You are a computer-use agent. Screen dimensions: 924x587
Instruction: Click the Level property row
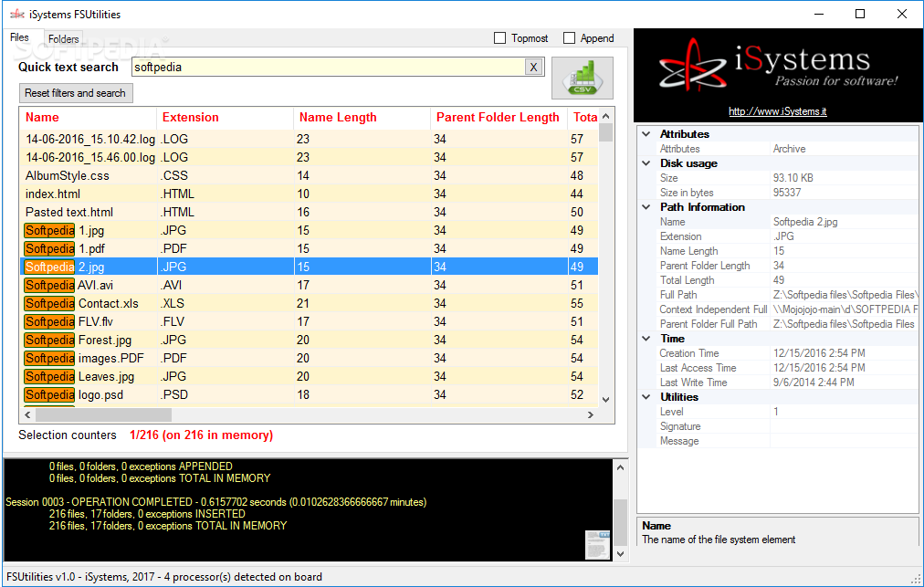[787, 412]
